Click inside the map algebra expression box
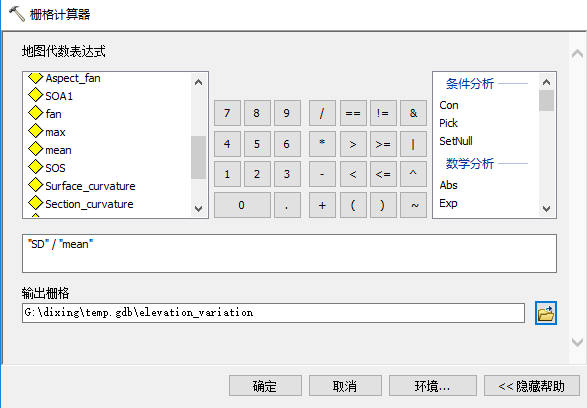This screenshot has width=587, height=408. pos(289,253)
